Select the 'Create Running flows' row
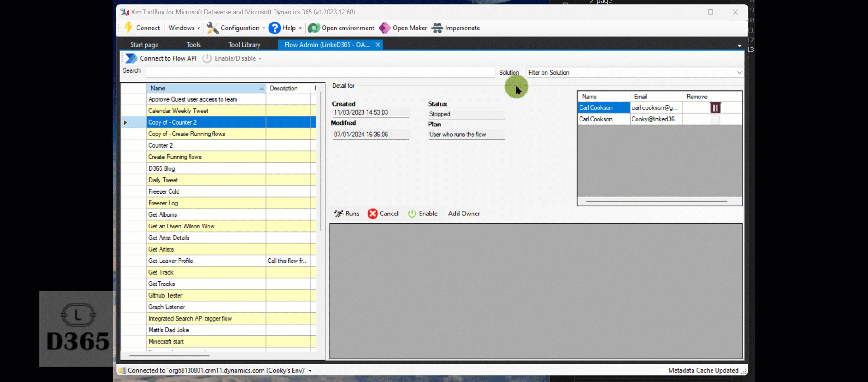This screenshot has height=382, width=868. click(206, 157)
